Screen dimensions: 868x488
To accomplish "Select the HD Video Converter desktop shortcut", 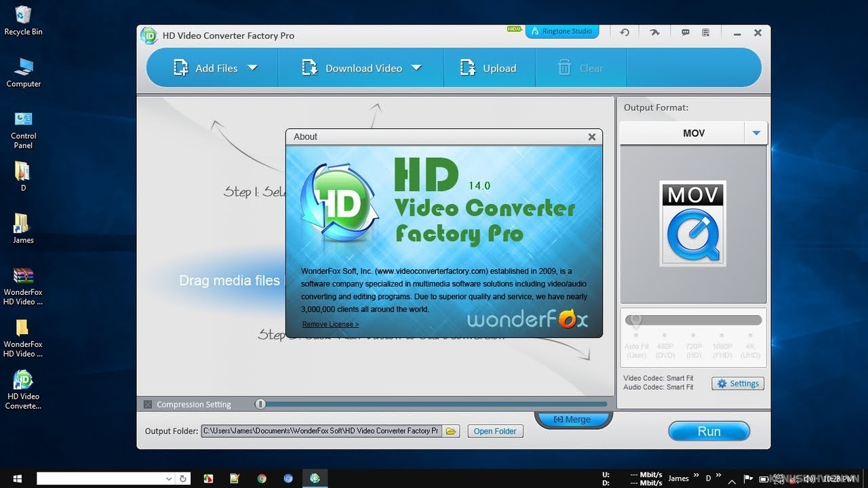I will click(x=23, y=390).
